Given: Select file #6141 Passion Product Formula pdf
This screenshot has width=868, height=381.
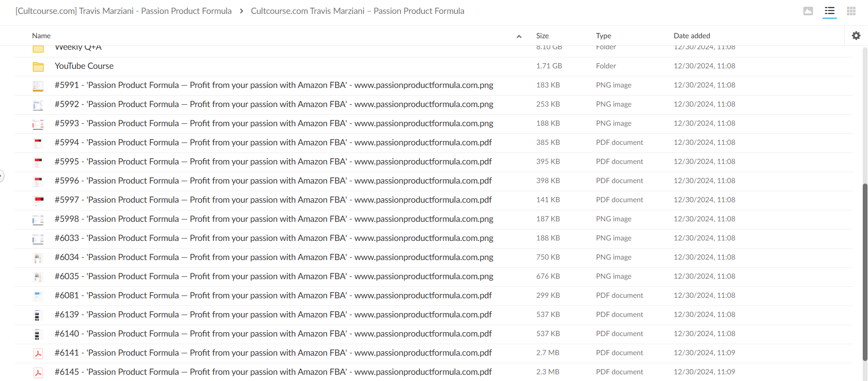Looking at the screenshot, I should 273,353.
